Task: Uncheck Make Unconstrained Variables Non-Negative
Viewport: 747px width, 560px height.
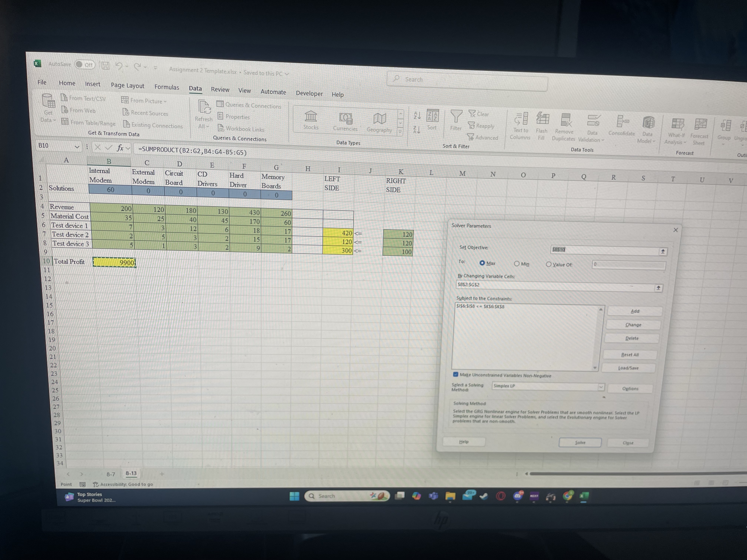Action: [x=456, y=374]
